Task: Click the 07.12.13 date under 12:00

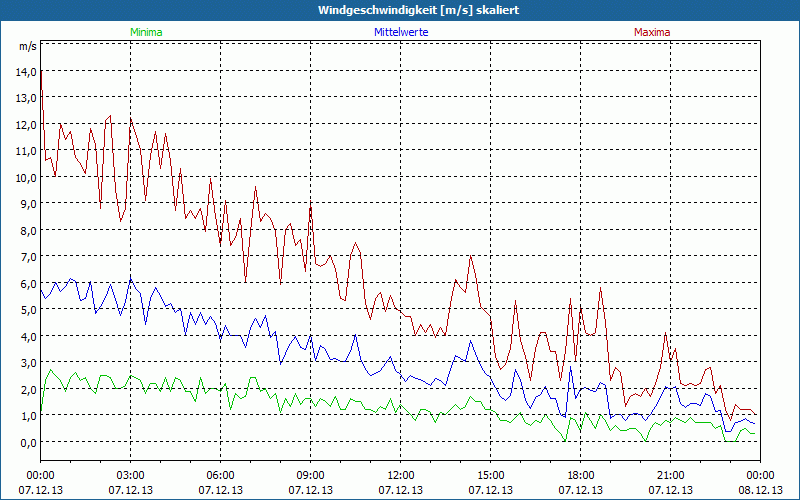Action: point(401,490)
